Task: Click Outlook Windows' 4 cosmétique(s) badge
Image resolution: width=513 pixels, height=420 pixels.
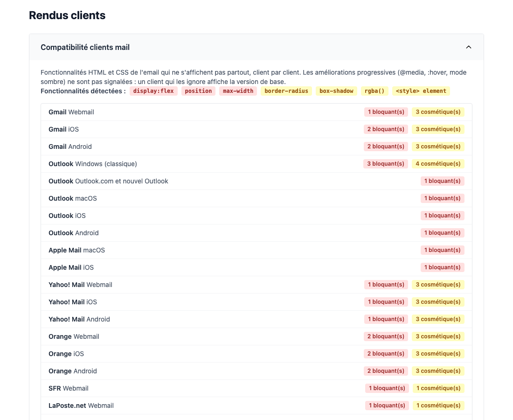Action: click(x=438, y=164)
